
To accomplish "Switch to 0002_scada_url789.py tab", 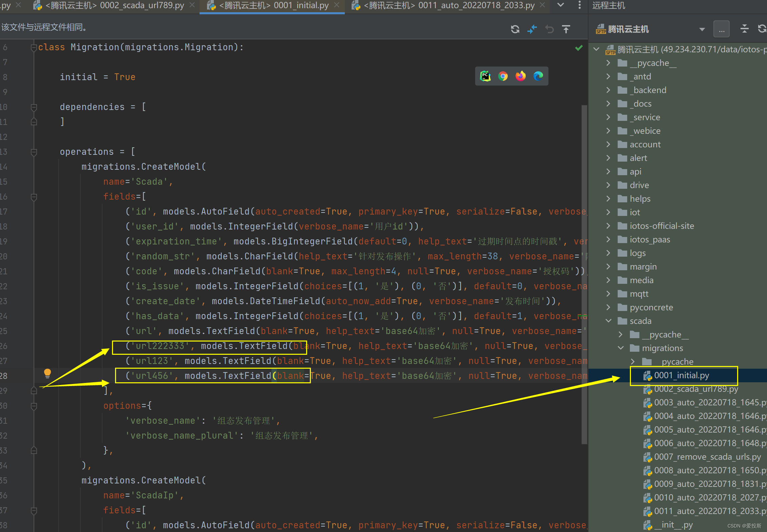I will 115,5.
